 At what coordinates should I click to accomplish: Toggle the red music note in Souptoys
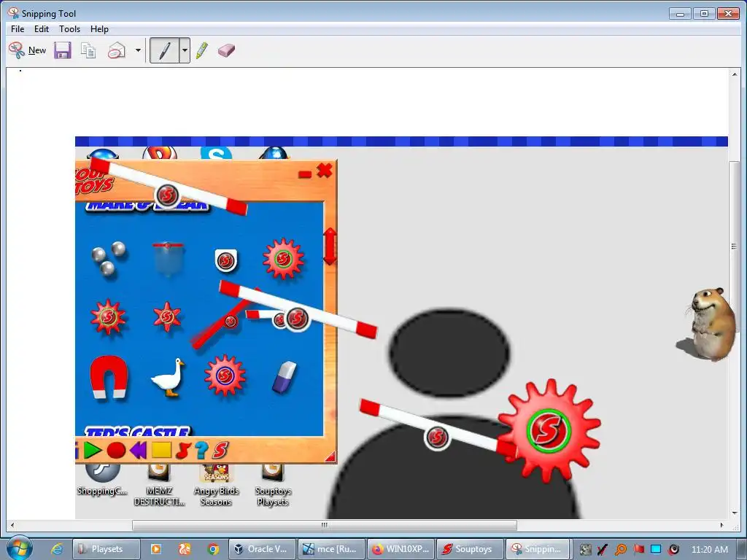[183, 450]
